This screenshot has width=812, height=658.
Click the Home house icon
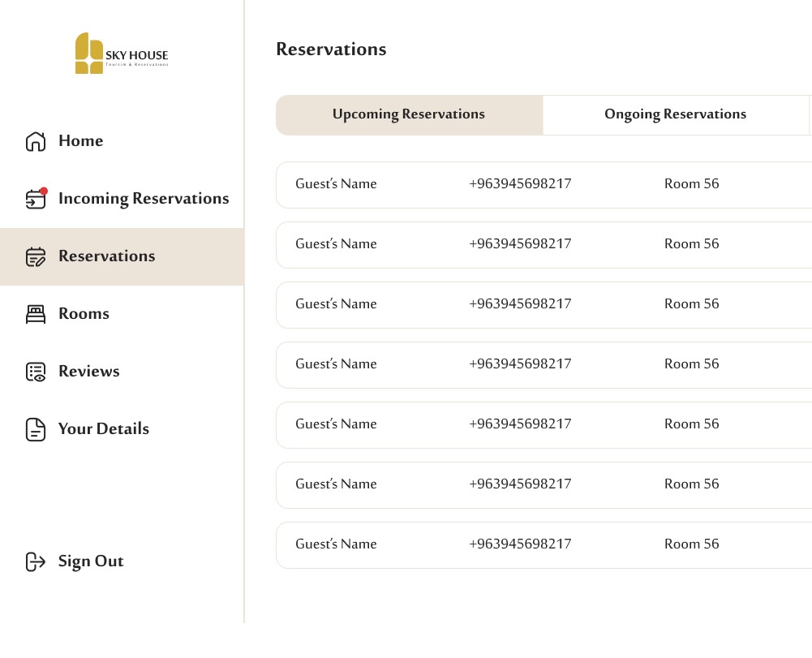(36, 141)
